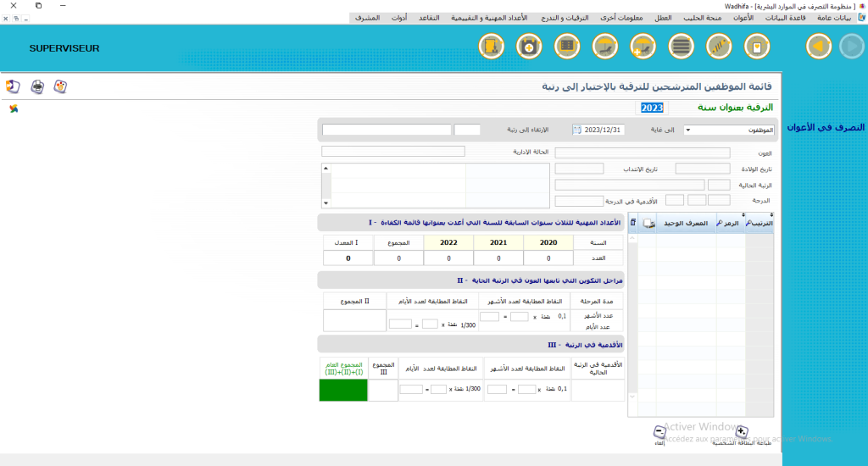Click the medical calendar plus toolbar icon

coord(529,47)
